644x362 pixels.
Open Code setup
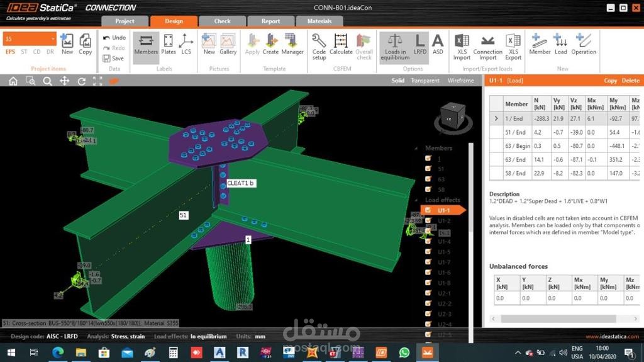click(319, 47)
